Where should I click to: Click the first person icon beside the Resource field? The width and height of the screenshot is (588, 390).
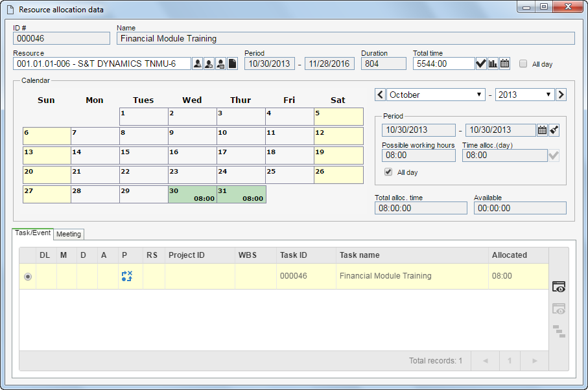[197, 63]
